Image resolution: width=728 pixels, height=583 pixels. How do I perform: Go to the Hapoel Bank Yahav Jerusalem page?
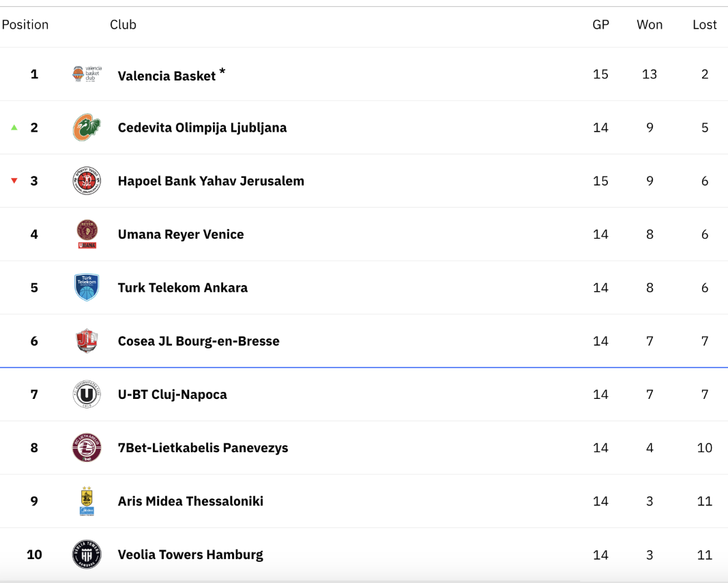point(211,181)
